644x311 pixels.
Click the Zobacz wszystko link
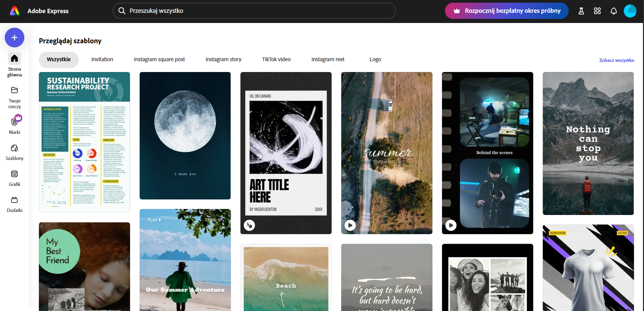pyautogui.click(x=616, y=60)
